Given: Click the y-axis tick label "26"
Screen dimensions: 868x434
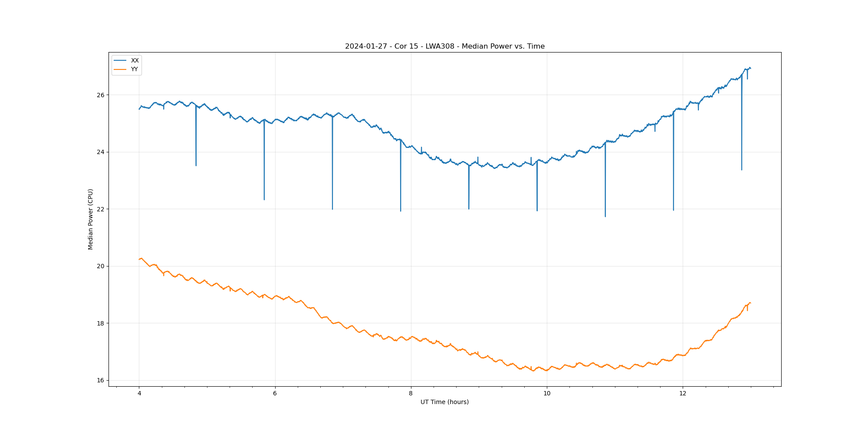Looking at the screenshot, I should 101,95.
